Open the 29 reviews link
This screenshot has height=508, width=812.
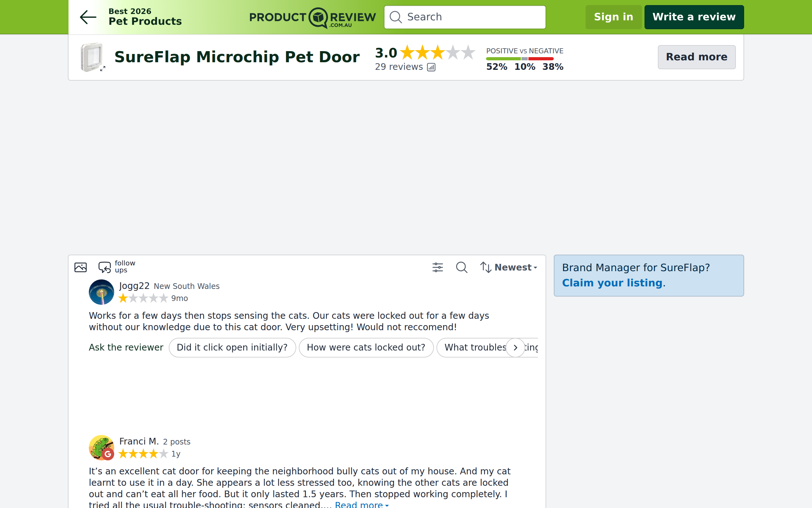pyautogui.click(x=399, y=67)
